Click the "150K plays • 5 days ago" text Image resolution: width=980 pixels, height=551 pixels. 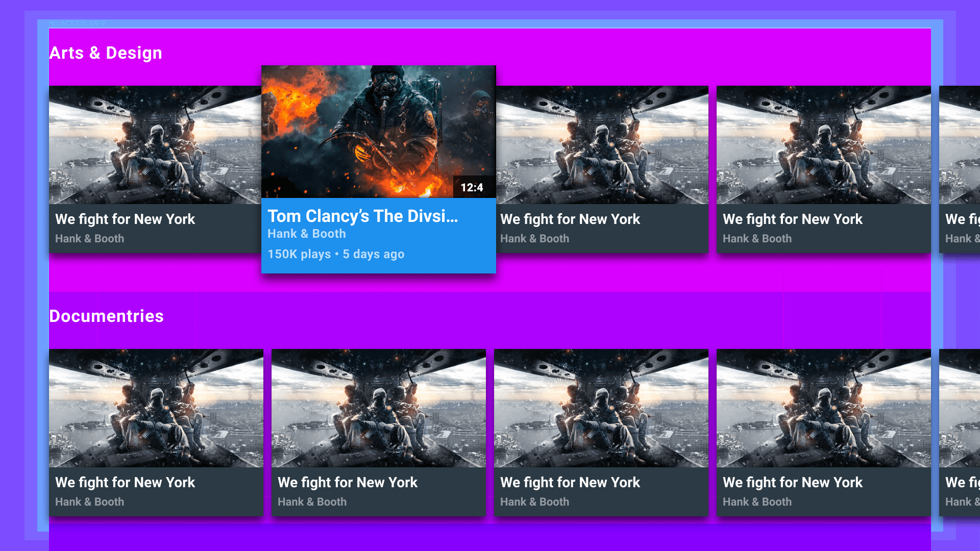[x=336, y=254]
